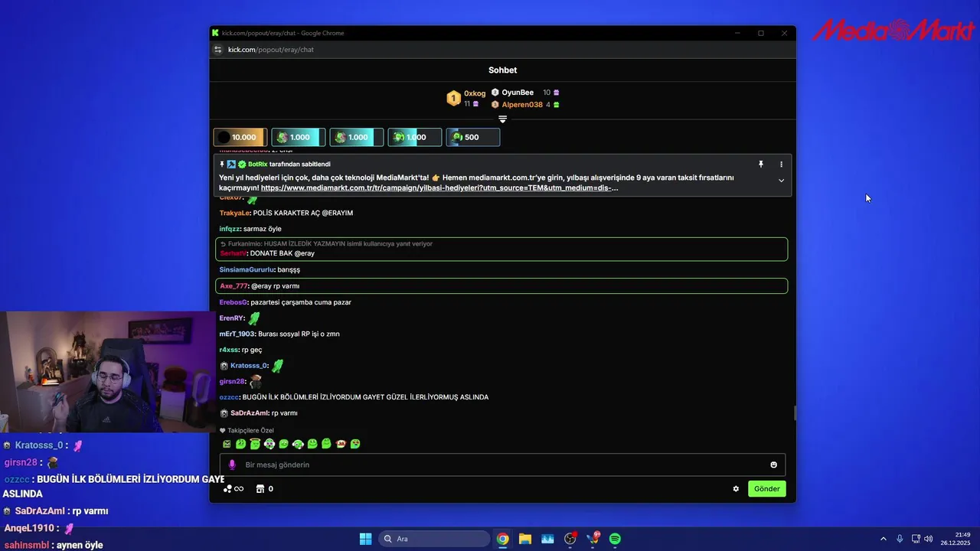Image resolution: width=980 pixels, height=551 pixels.
Task: Expand the pinned message with chevron
Action: coord(781,181)
